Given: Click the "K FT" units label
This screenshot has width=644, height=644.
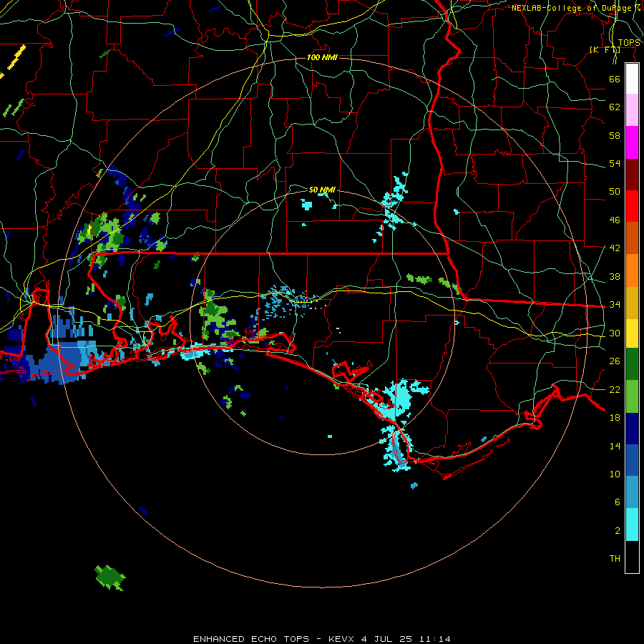Looking at the screenshot, I should [x=605, y=50].
